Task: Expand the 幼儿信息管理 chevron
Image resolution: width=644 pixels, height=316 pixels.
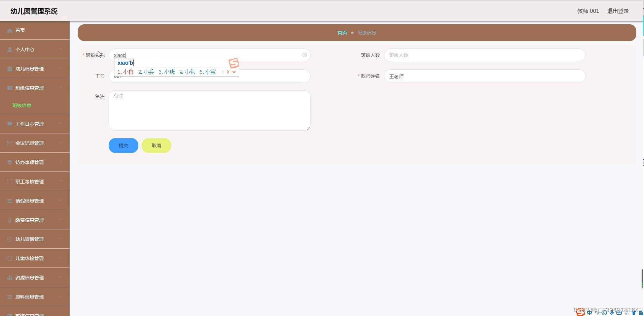Action: coord(61,68)
